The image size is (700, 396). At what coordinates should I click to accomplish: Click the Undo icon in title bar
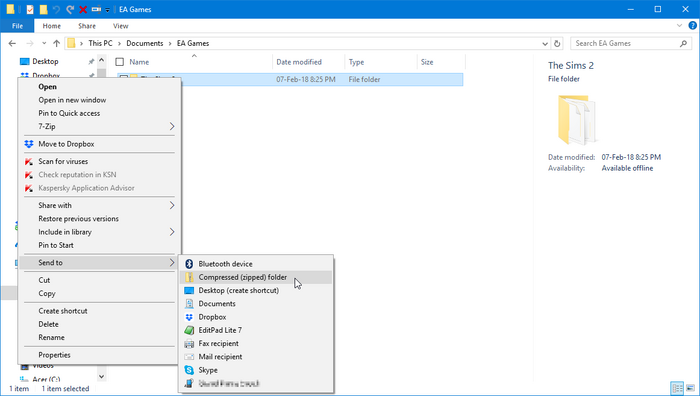point(56,9)
